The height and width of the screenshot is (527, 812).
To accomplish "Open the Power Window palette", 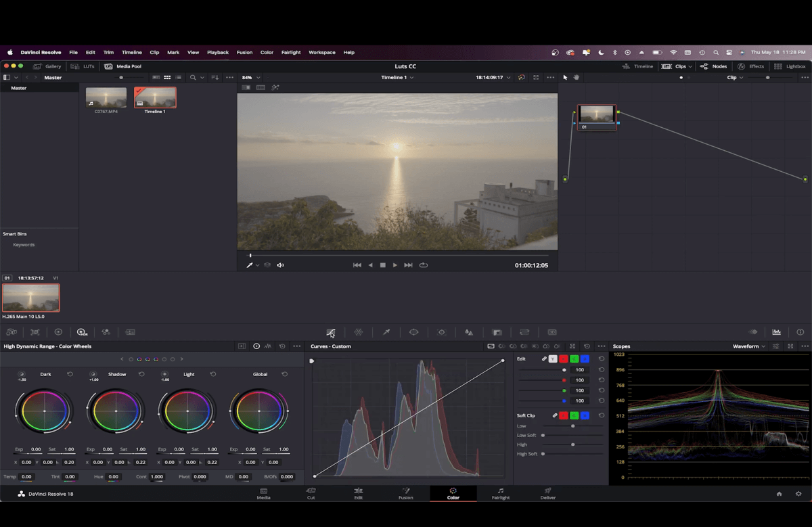I will (414, 332).
